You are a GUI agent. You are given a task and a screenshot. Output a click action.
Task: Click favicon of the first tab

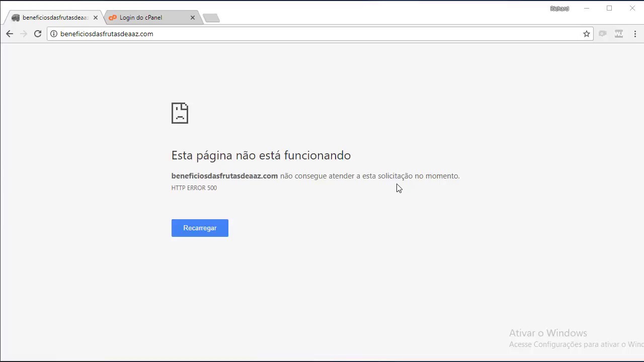(16, 18)
